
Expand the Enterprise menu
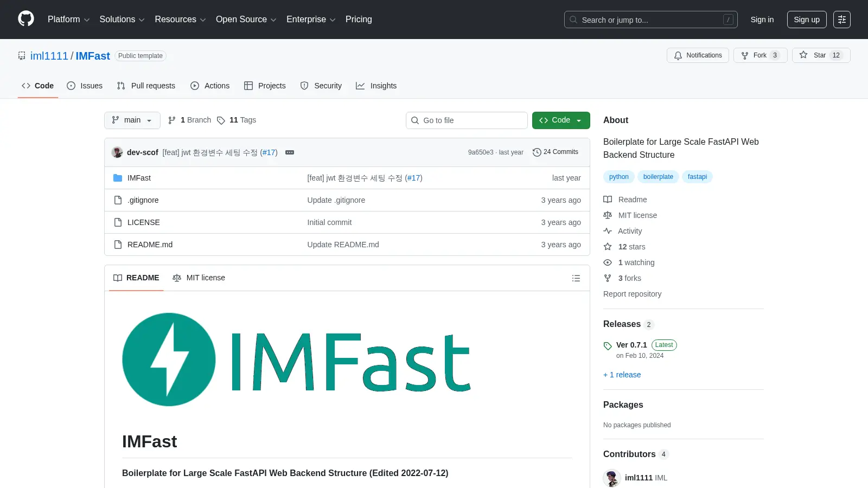(311, 20)
